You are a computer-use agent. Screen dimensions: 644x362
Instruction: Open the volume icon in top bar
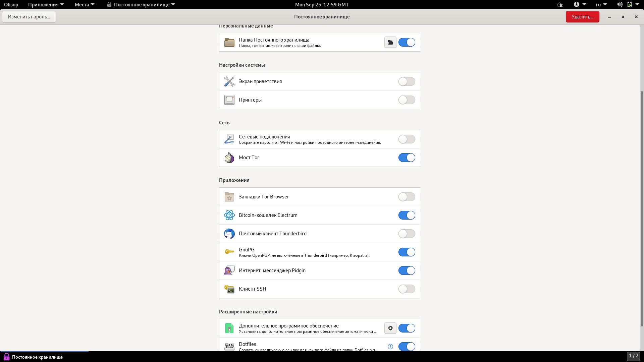620,5
